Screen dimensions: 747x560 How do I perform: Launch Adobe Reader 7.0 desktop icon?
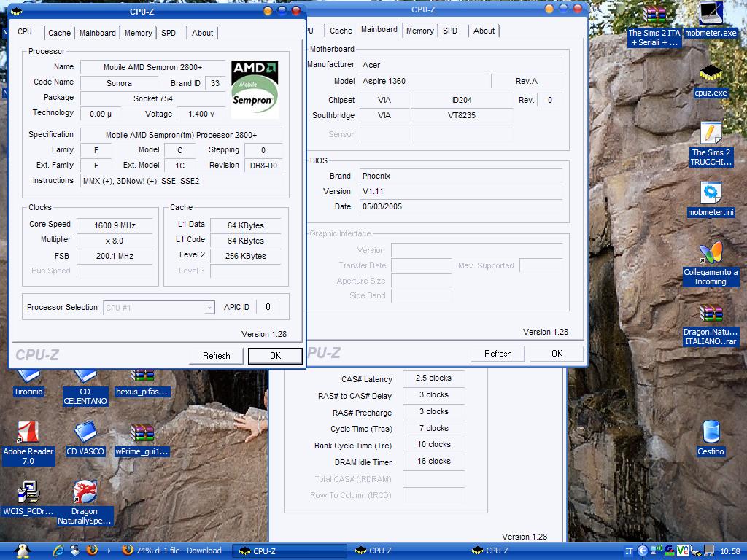28,443
